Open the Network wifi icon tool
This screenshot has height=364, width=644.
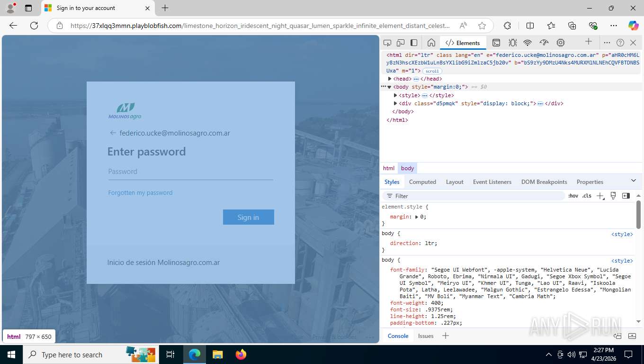click(x=528, y=43)
